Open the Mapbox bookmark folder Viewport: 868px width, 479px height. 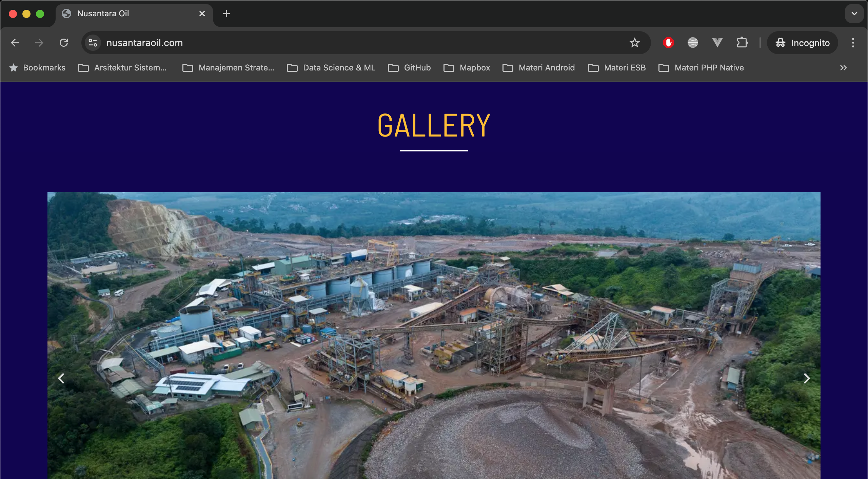(467, 68)
